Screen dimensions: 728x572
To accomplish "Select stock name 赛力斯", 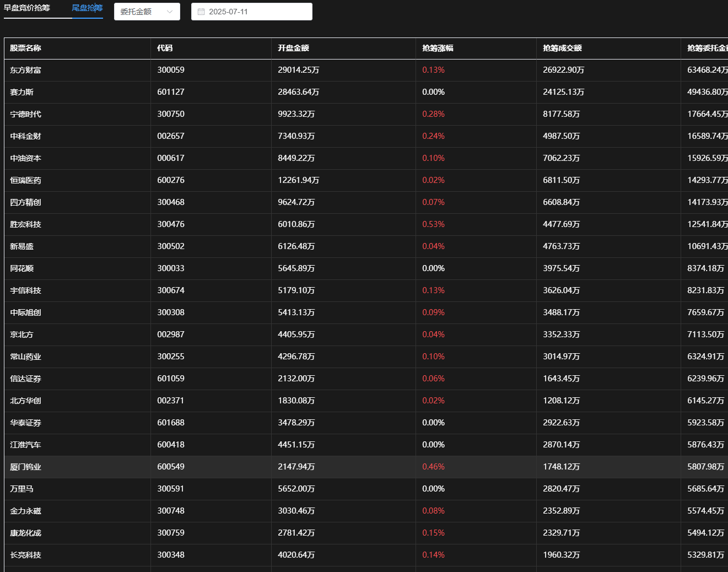I will click(22, 93).
